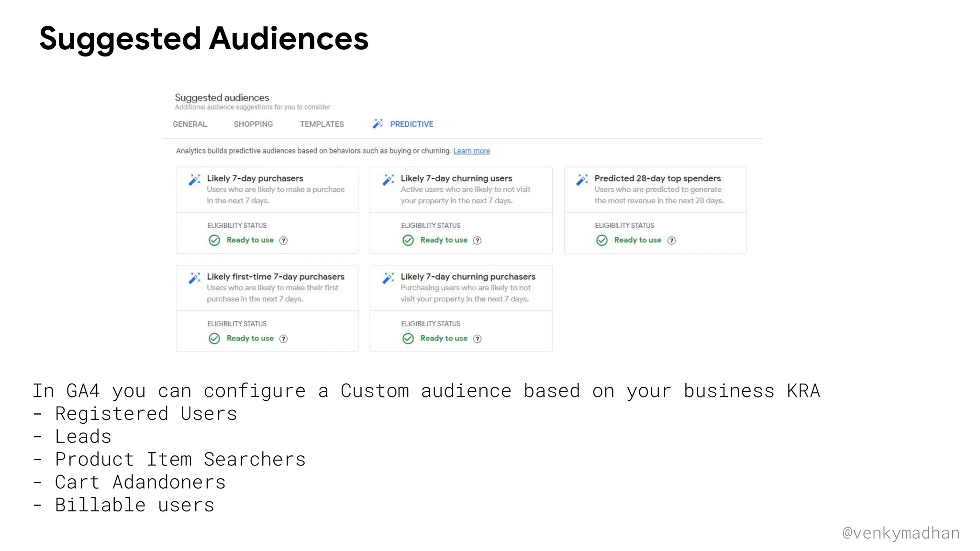Viewport: 980px width, 551px height.
Task: Follow the Learn more link
Action: (471, 151)
